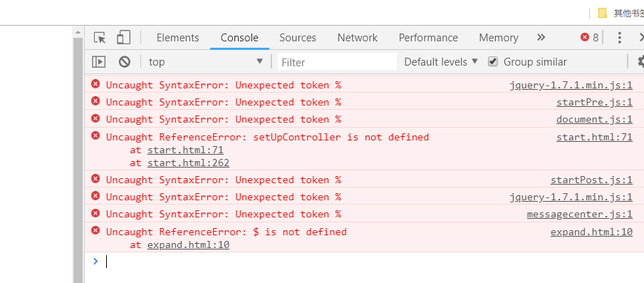Toggle the device toolbar icon
This screenshot has height=283, width=644.
(123, 37)
